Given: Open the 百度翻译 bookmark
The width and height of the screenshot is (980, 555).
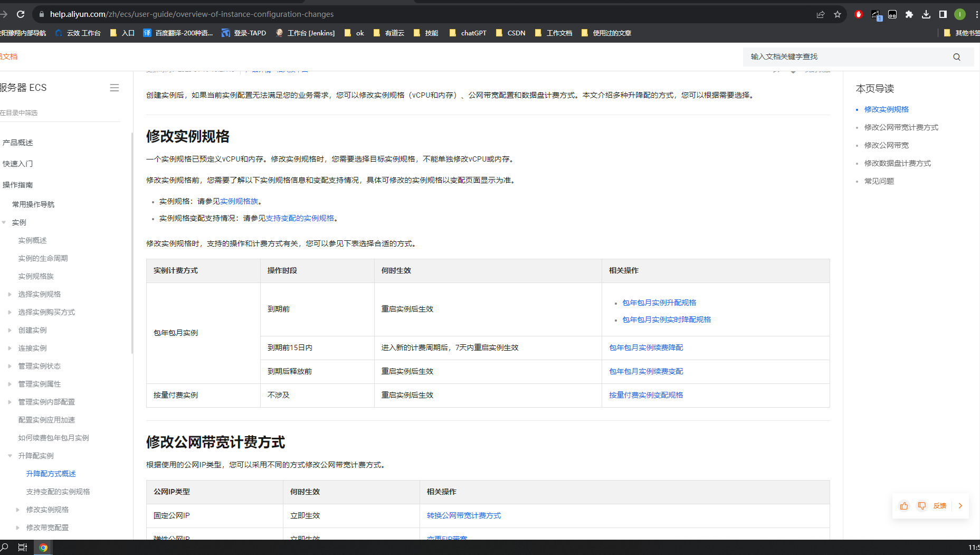Looking at the screenshot, I should pos(178,33).
